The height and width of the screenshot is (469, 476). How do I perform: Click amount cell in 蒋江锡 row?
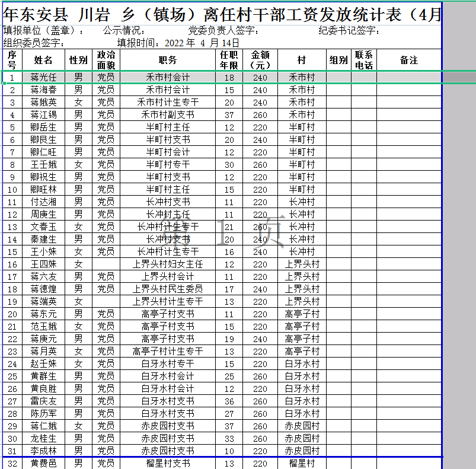[260, 115]
